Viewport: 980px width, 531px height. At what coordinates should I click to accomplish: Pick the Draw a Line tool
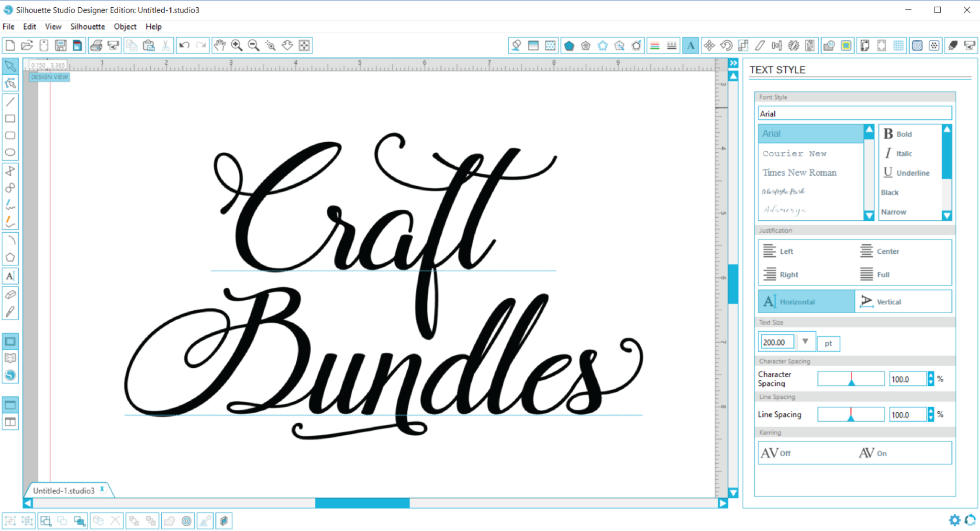10,101
